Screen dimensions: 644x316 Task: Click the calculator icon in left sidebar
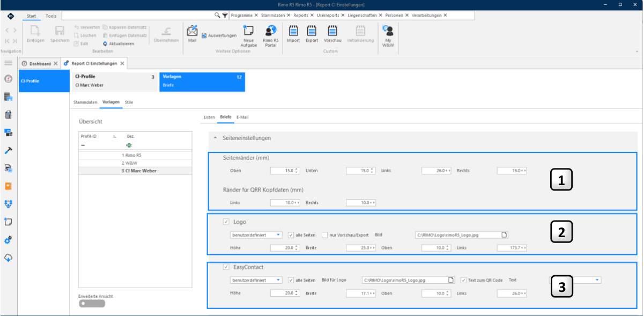pyautogui.click(x=9, y=114)
